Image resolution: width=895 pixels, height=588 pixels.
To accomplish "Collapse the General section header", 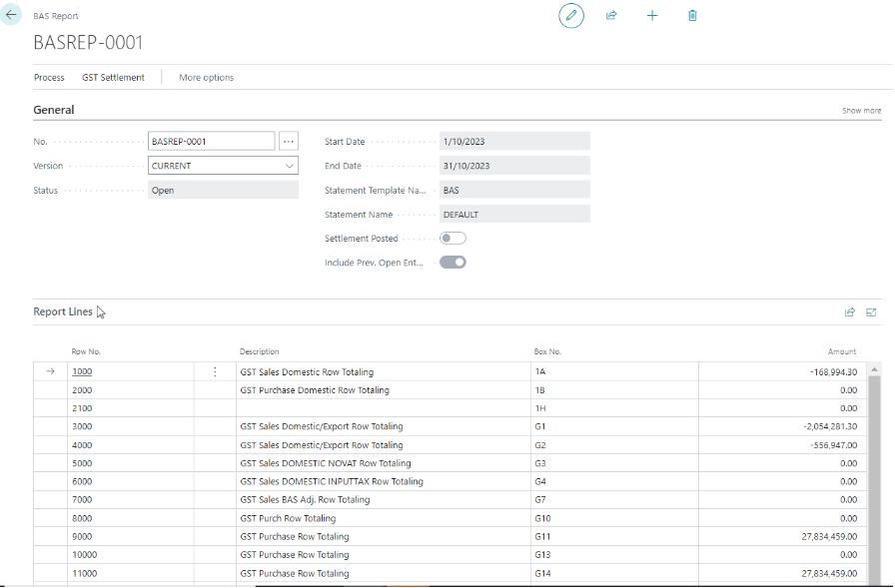I will pyautogui.click(x=54, y=110).
